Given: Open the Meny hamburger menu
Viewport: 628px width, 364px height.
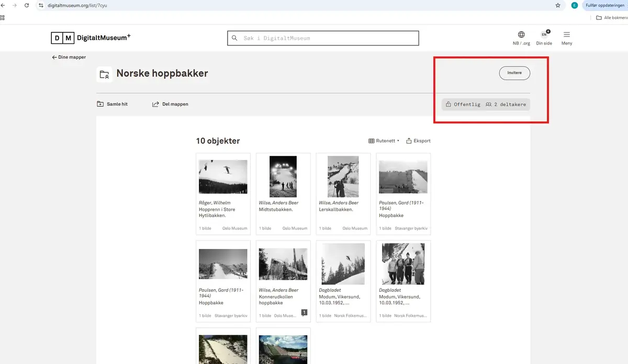Looking at the screenshot, I should pos(567,35).
